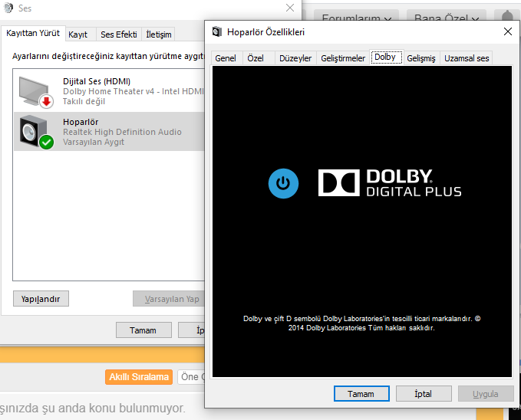Click the Hoparlör Özellikleri title bar icon
Image resolution: width=521 pixels, height=420 pixels.
click(216, 32)
